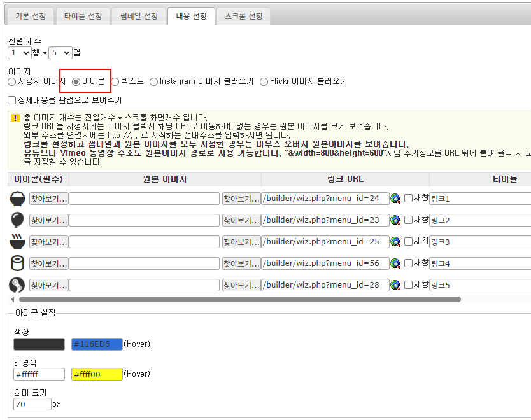Click the rice bowl icon in row one

[x=17, y=199]
